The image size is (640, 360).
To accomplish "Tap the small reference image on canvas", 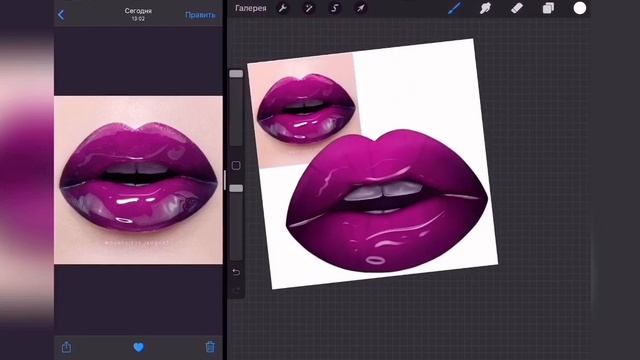I will (305, 109).
